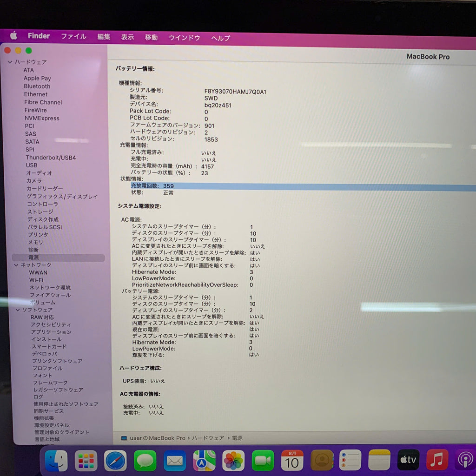The width and height of the screenshot is (476, 476).
Task: Open the ヘルプ menu
Action: (x=221, y=38)
